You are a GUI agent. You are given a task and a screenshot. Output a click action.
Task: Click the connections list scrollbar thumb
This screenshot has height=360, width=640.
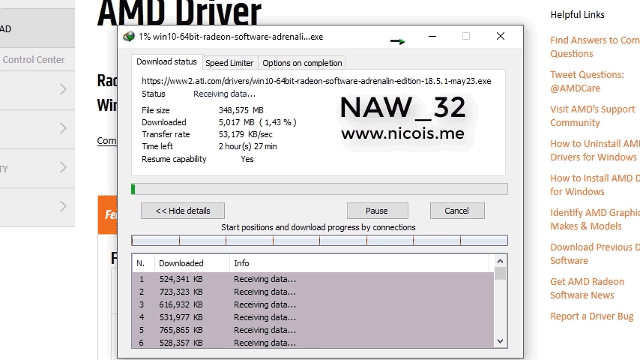[x=500, y=273]
